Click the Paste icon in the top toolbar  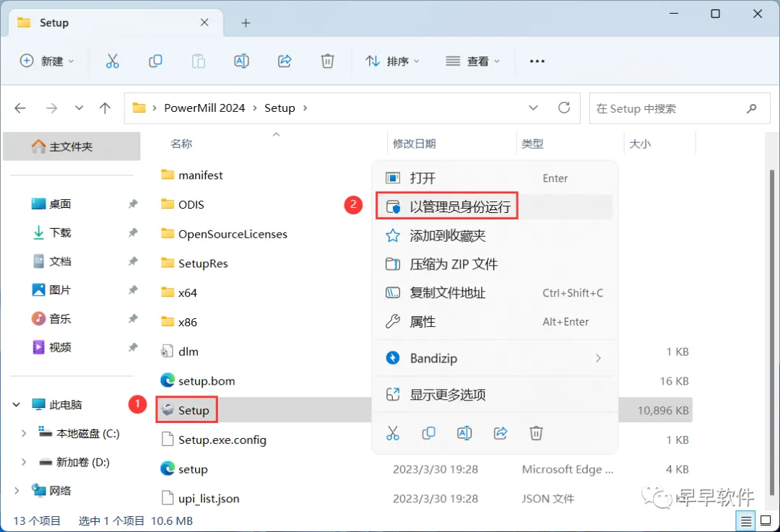pos(199,61)
